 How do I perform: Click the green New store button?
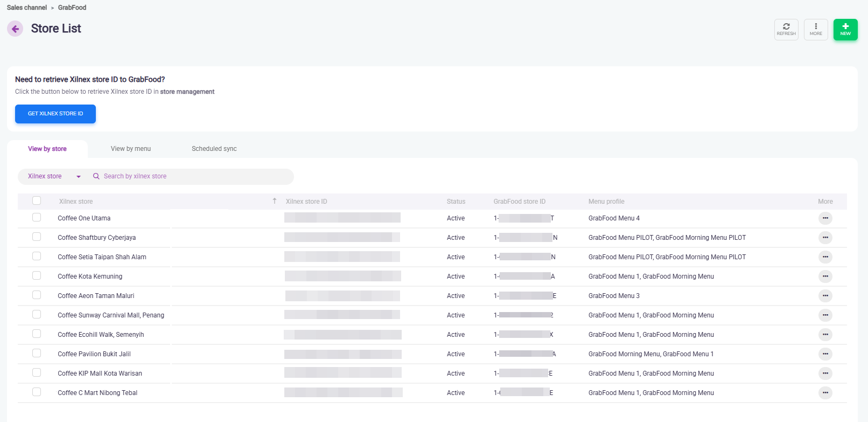coord(845,30)
